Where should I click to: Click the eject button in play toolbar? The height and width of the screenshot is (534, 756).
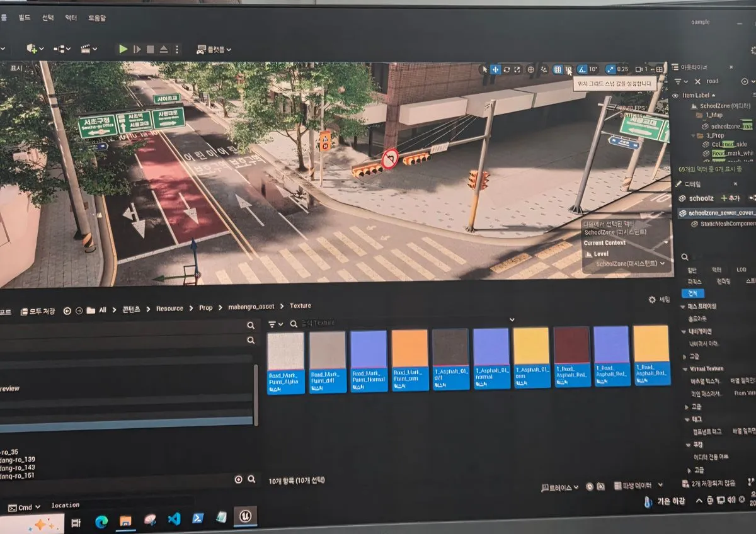(x=164, y=49)
